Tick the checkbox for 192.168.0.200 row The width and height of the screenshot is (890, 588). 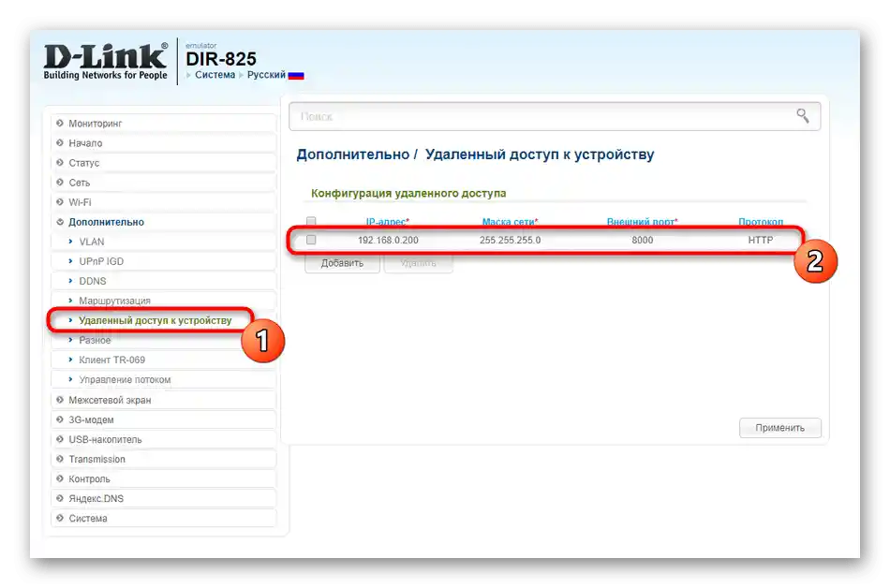[x=311, y=240]
